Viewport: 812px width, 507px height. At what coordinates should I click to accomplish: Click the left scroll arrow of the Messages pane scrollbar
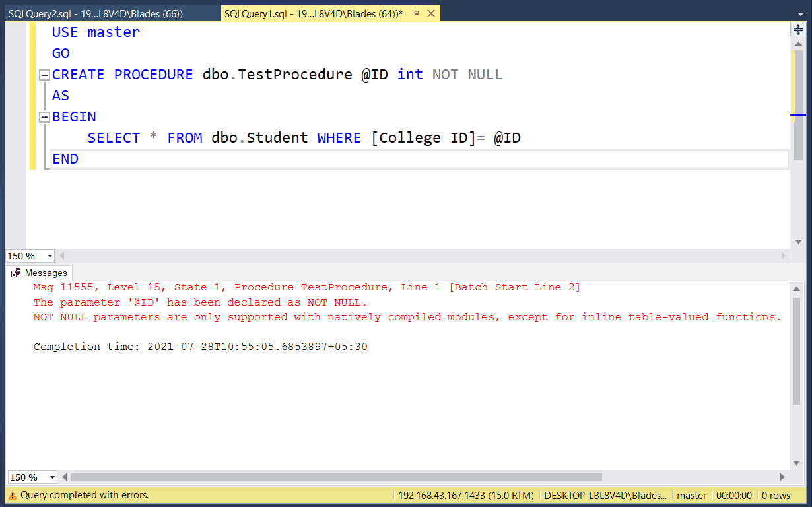(64, 477)
